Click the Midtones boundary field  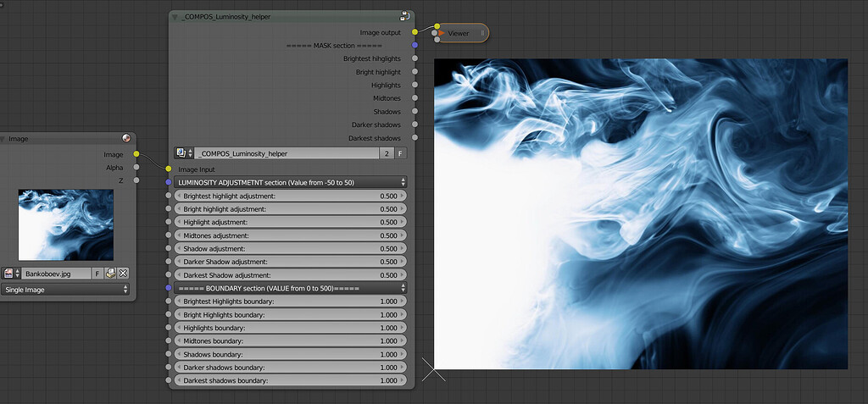tap(291, 341)
